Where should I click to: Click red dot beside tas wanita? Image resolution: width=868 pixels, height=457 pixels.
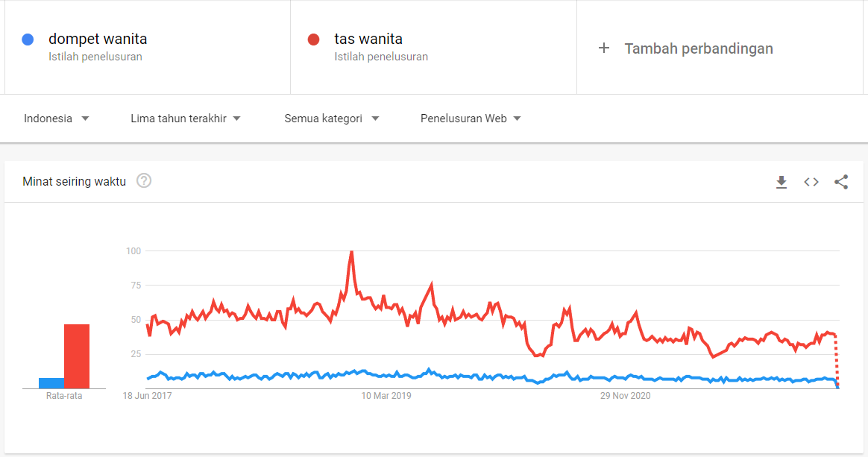tap(313, 40)
